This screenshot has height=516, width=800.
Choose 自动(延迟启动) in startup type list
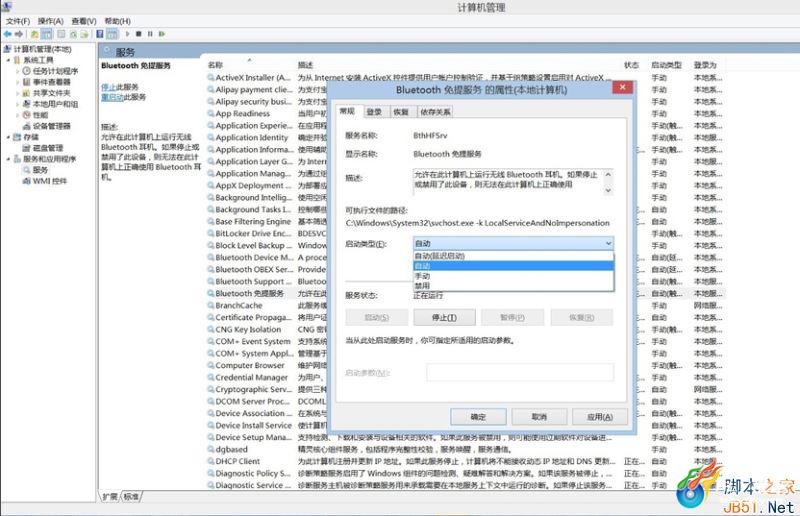coord(513,256)
